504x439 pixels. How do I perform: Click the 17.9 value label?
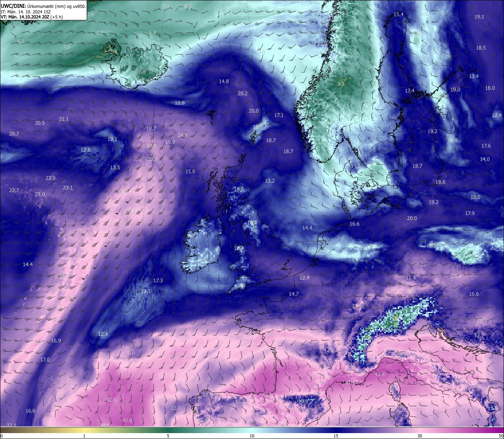pyautogui.click(x=470, y=213)
